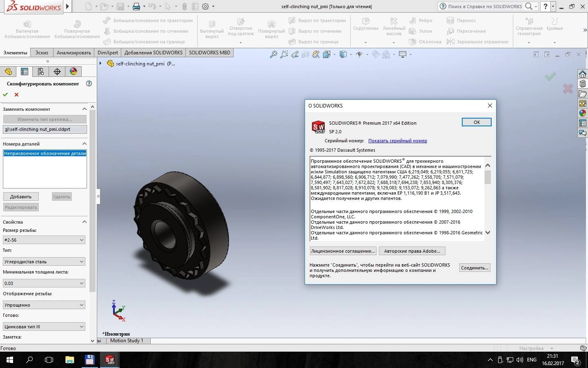Open the Design Library icon in task pane
Viewport: 588px width, 368px height.
pos(583,84)
